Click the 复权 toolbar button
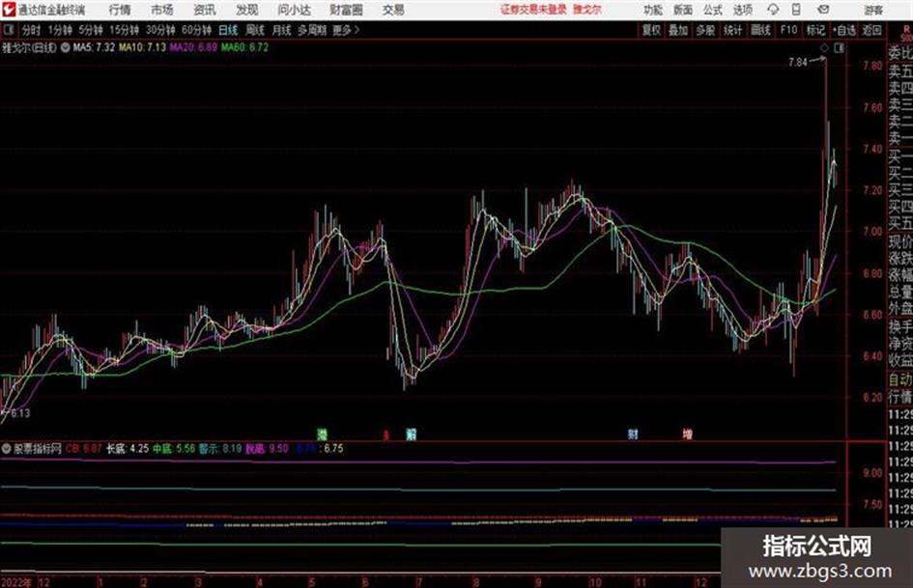The width and height of the screenshot is (913, 588). [x=650, y=30]
